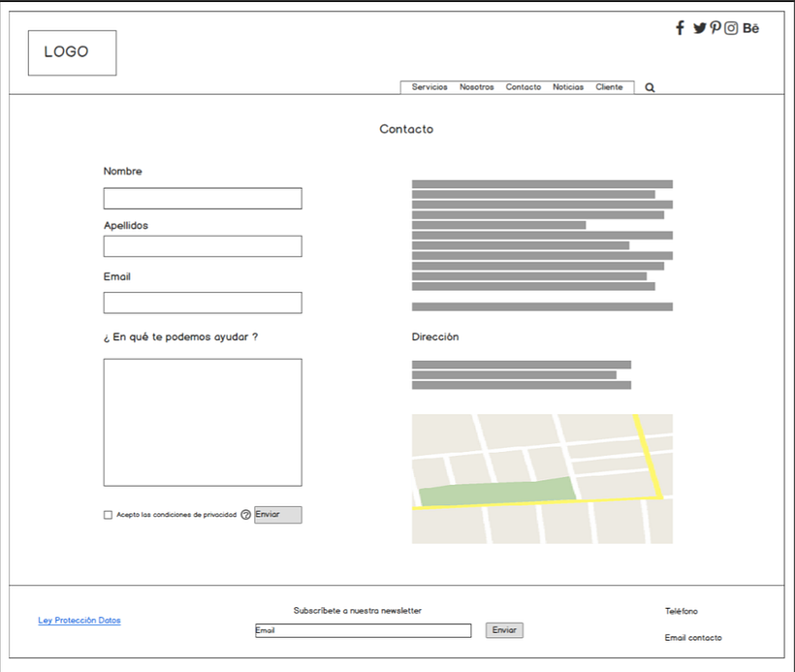Go to the Nosotros menu item
The image size is (795, 672).
click(476, 87)
